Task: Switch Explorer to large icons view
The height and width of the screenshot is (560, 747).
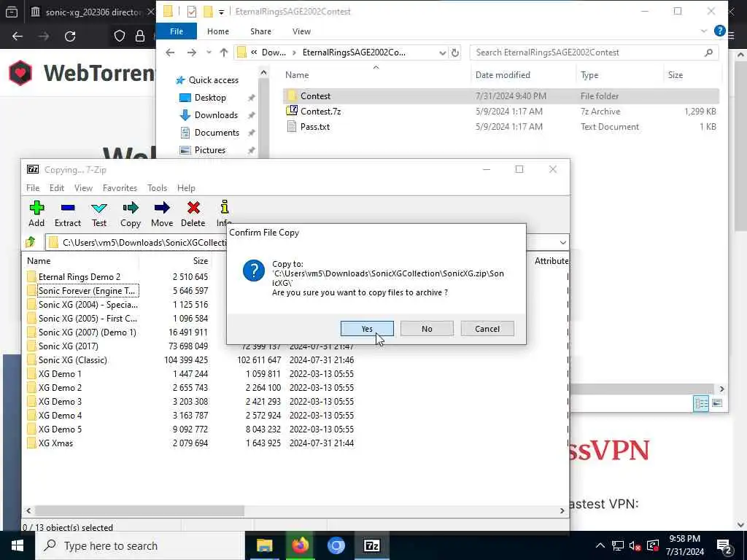Action: (x=717, y=404)
